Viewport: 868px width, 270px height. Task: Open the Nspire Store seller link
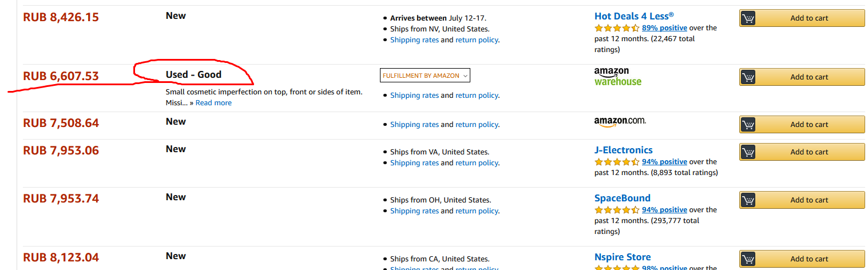tap(622, 257)
